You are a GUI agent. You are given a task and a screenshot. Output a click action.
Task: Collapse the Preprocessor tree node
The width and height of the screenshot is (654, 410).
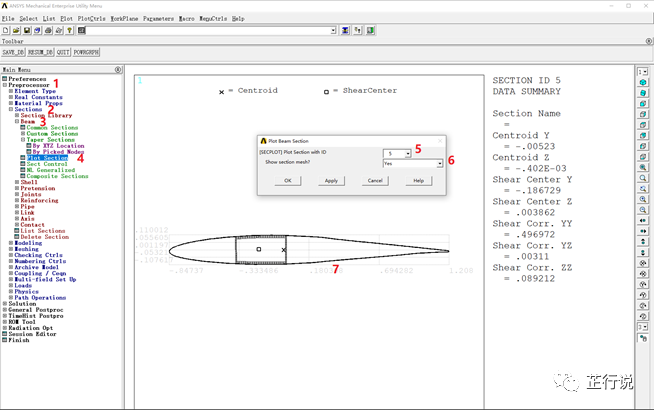click(x=5, y=85)
